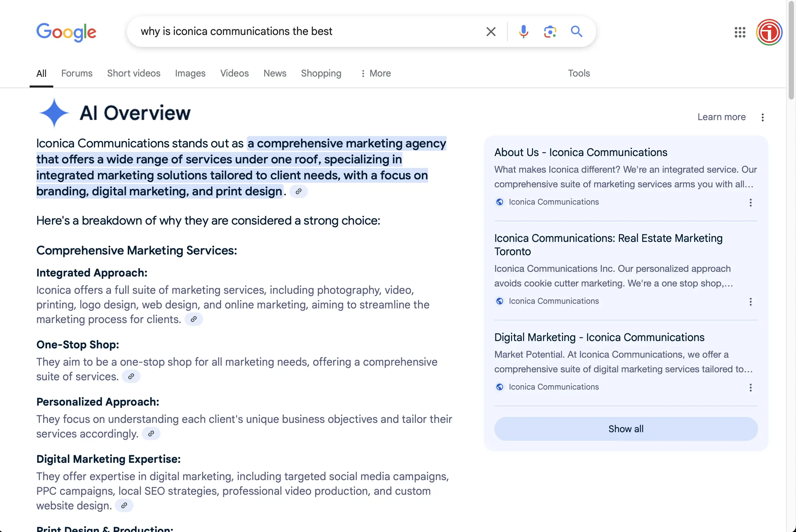796x532 pixels.
Task: Open the Google account profile avatar
Action: (x=769, y=32)
